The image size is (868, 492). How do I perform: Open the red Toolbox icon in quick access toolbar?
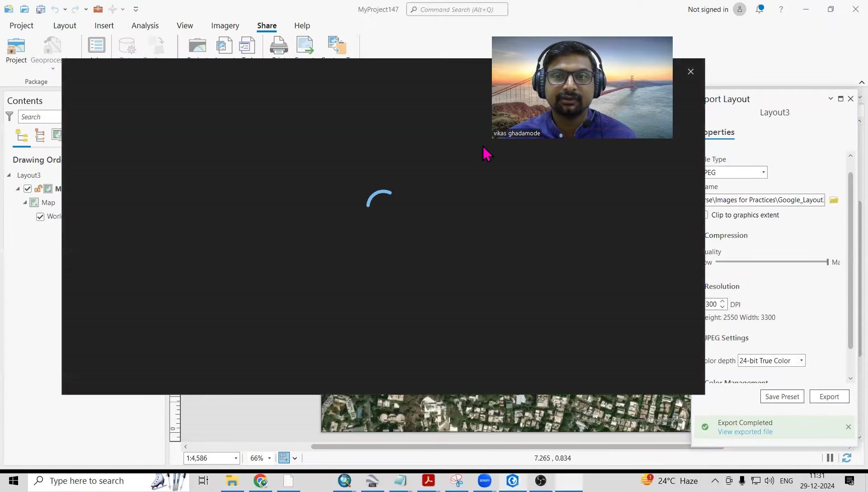point(98,9)
